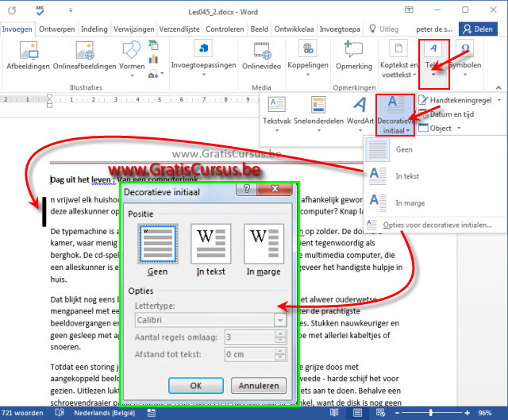508x420 pixels.
Task: Click the macro recording icon in status bar
Action: pyautogui.click(x=152, y=413)
